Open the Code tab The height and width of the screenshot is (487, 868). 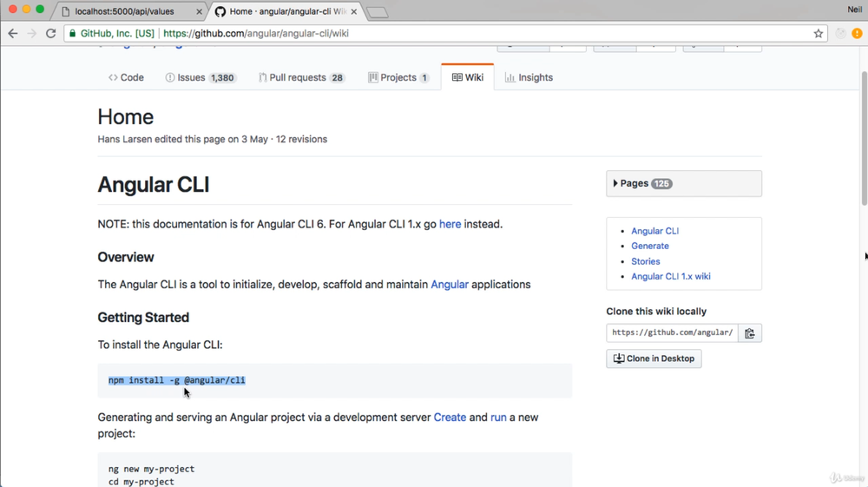pyautogui.click(x=126, y=77)
